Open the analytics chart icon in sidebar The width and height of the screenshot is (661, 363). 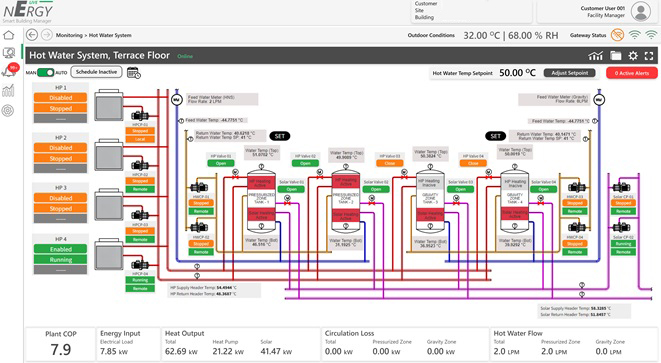[8, 90]
